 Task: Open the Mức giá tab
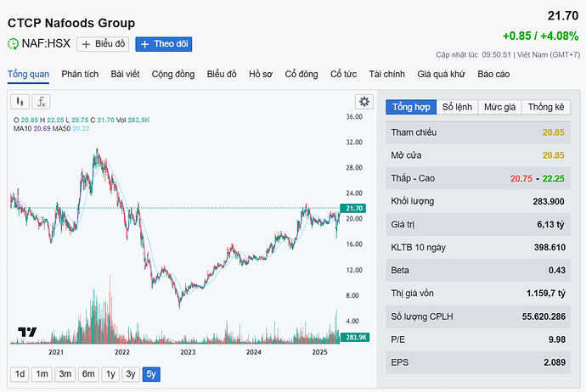point(499,107)
